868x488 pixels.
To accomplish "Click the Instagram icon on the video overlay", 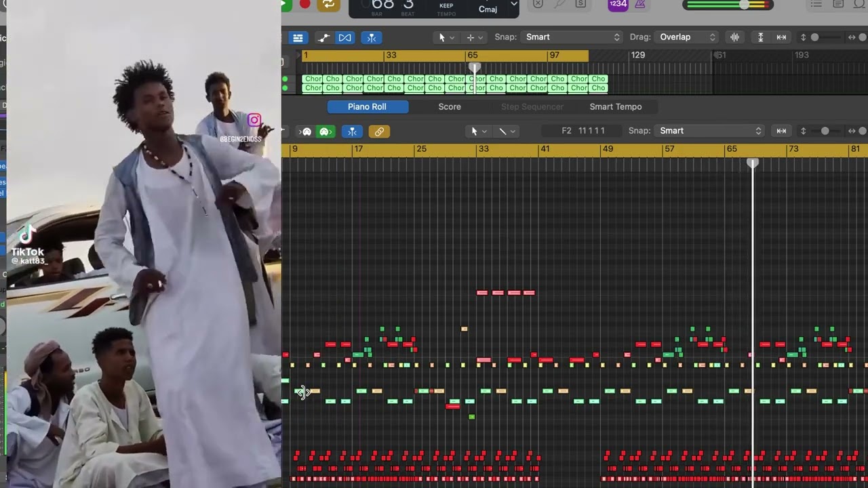I will click(254, 121).
